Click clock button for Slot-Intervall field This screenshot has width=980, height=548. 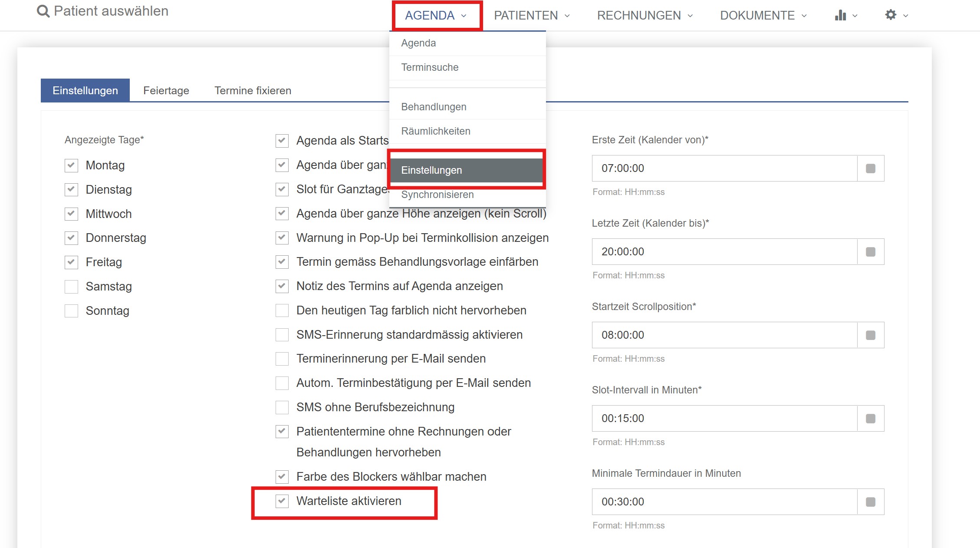coord(871,419)
